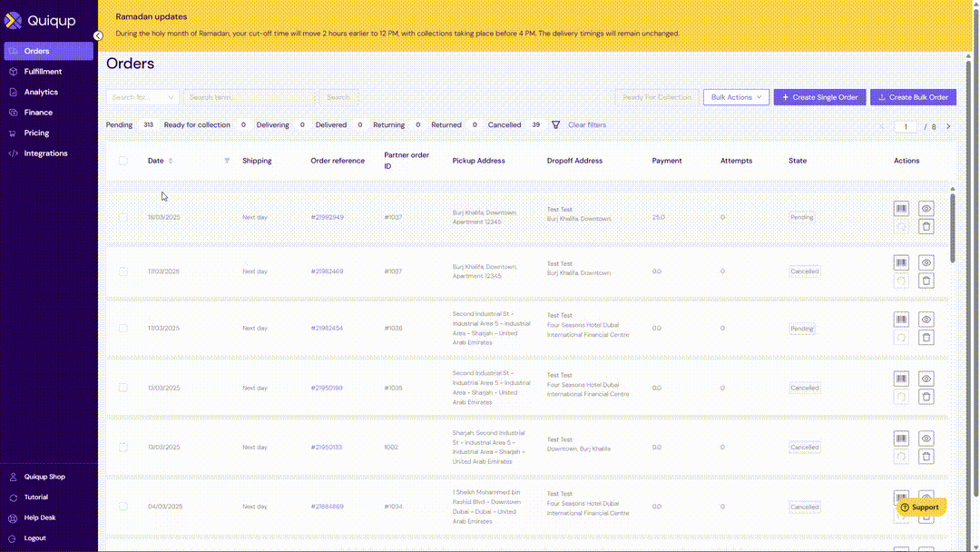View order #21950199 using the eye icon
This screenshot has width=980, height=552.
click(926, 379)
